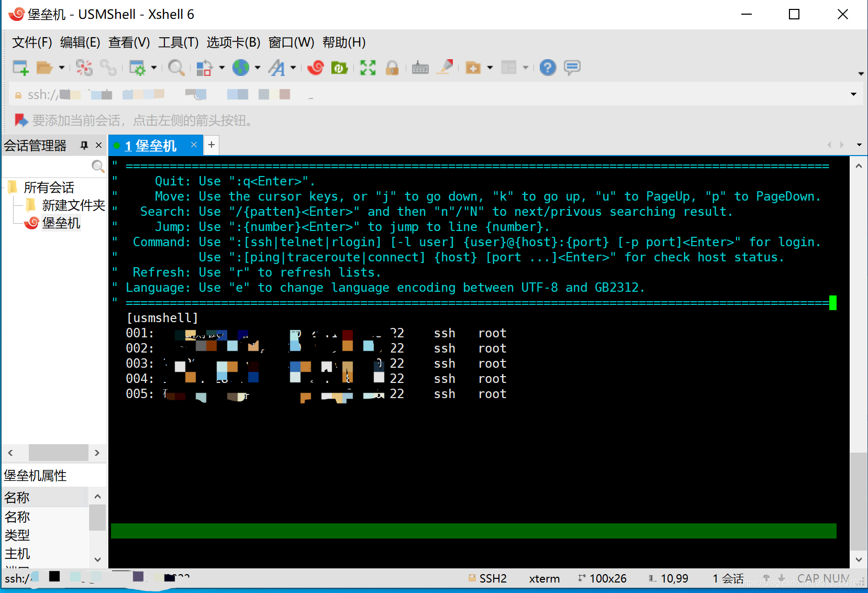Open the session Properties gear icon
The height and width of the screenshot is (593, 868).
coord(137,68)
